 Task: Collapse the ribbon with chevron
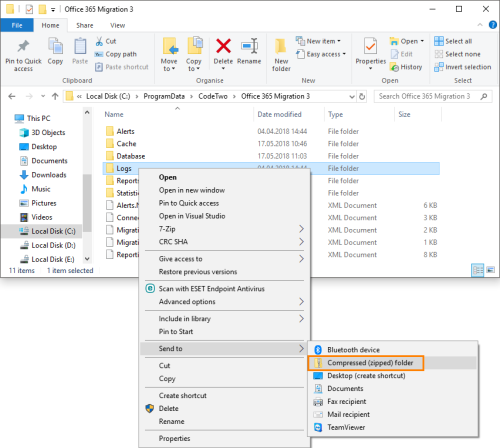480,25
